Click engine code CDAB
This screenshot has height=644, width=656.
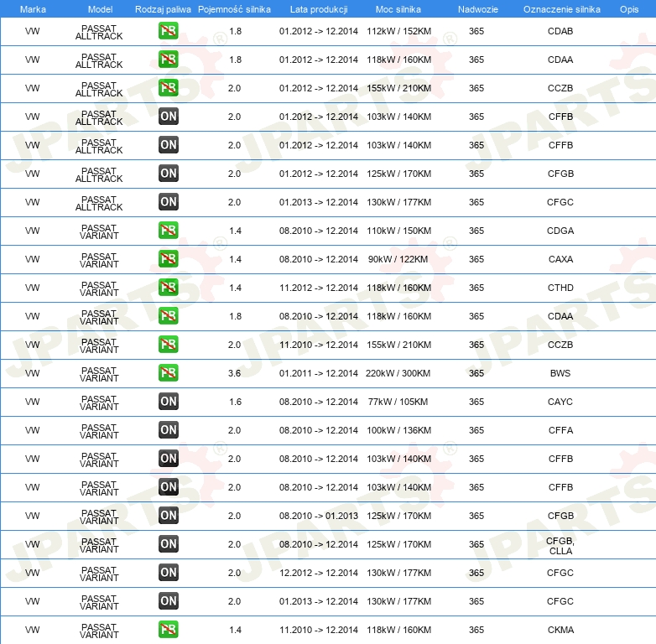point(560,31)
